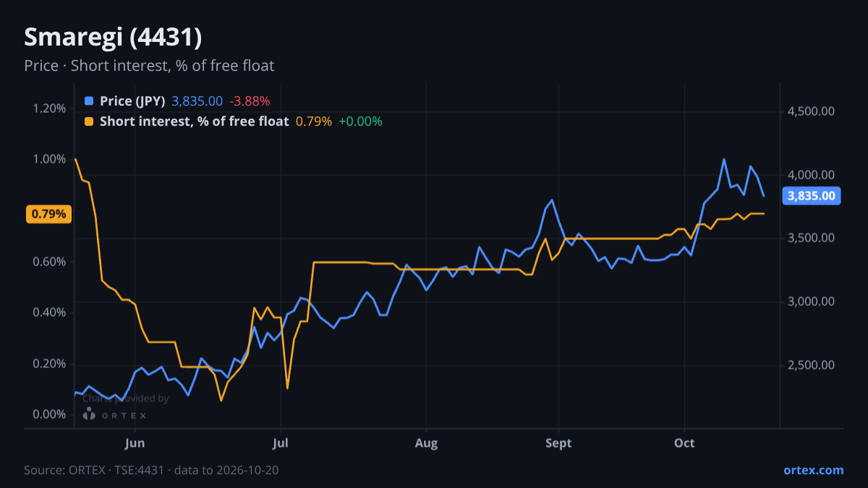Select the Price (JPY) legend label
868x488 pixels.
pos(132,101)
